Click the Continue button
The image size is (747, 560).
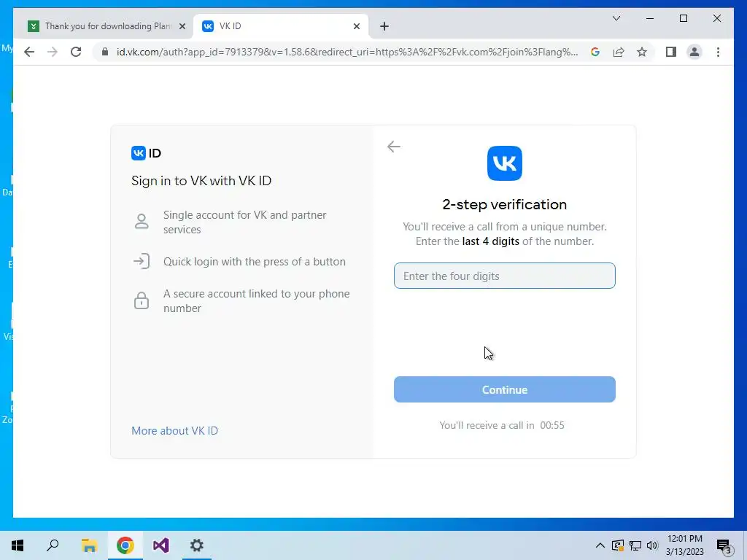pos(505,389)
